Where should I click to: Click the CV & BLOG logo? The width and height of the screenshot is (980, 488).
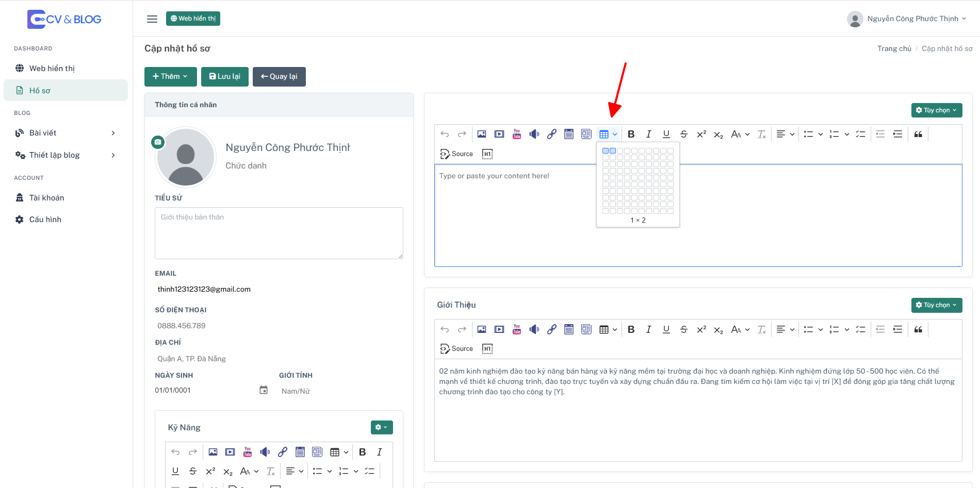click(x=64, y=19)
